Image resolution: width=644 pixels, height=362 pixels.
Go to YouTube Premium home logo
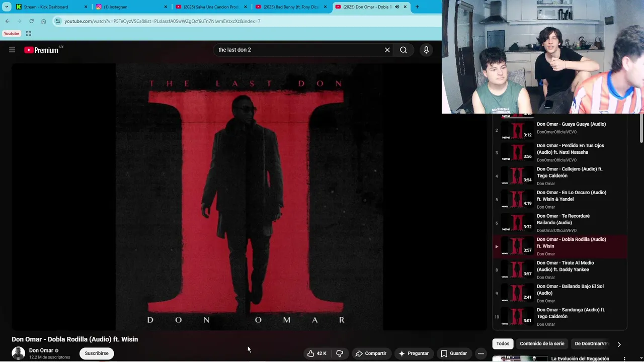41,50
